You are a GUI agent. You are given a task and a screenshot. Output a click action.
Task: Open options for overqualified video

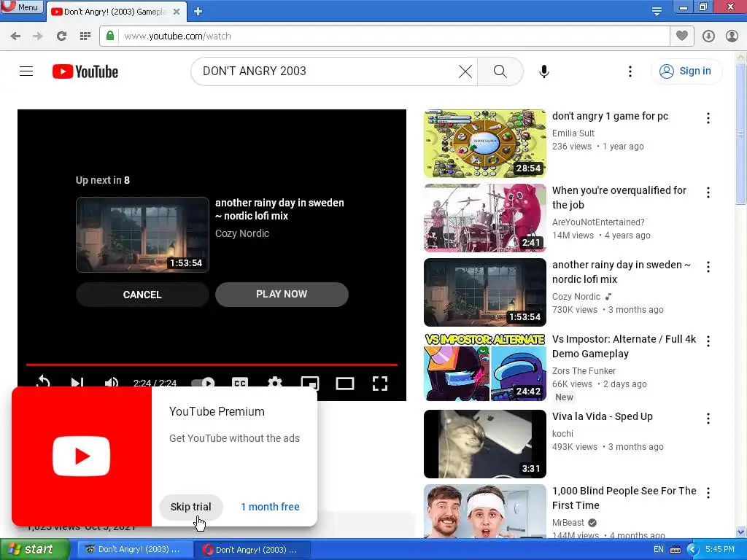point(708,192)
